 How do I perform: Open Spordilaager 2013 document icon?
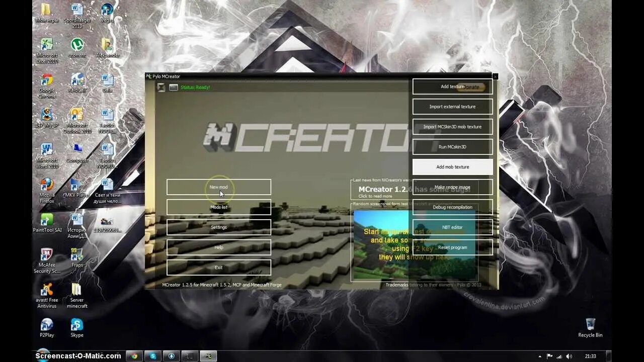click(77, 16)
